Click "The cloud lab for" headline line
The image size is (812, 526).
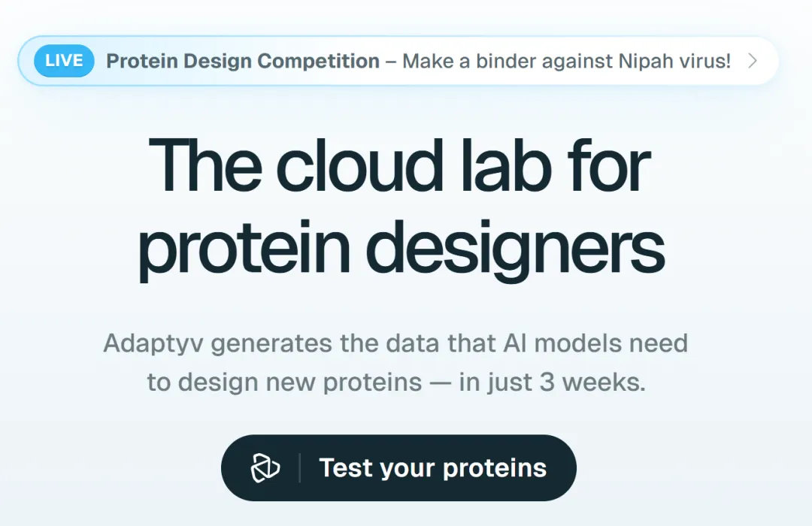coord(399,166)
